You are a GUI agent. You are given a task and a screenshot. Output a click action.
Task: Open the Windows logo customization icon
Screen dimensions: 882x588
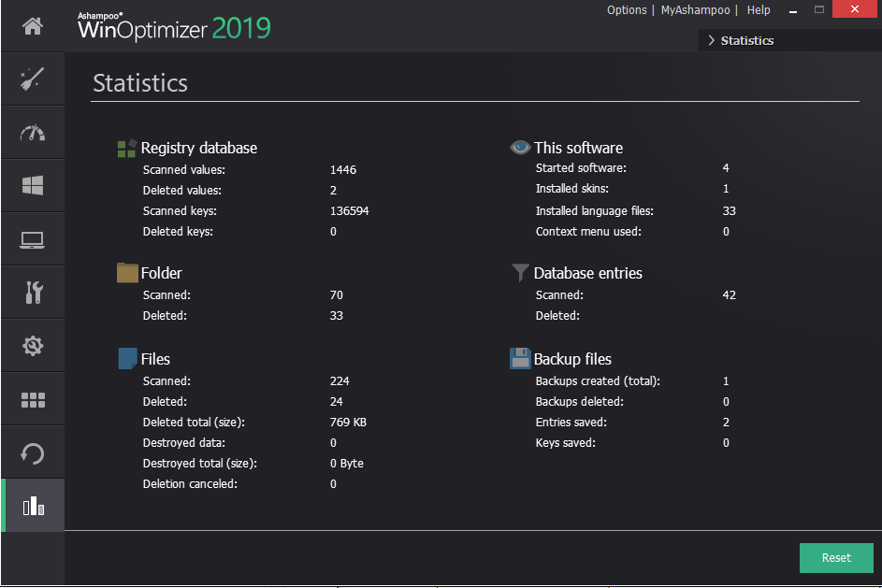pos(33,185)
